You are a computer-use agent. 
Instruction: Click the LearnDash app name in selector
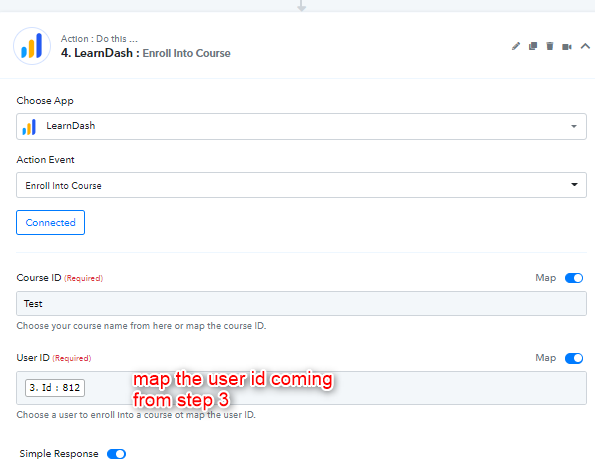[x=71, y=126]
